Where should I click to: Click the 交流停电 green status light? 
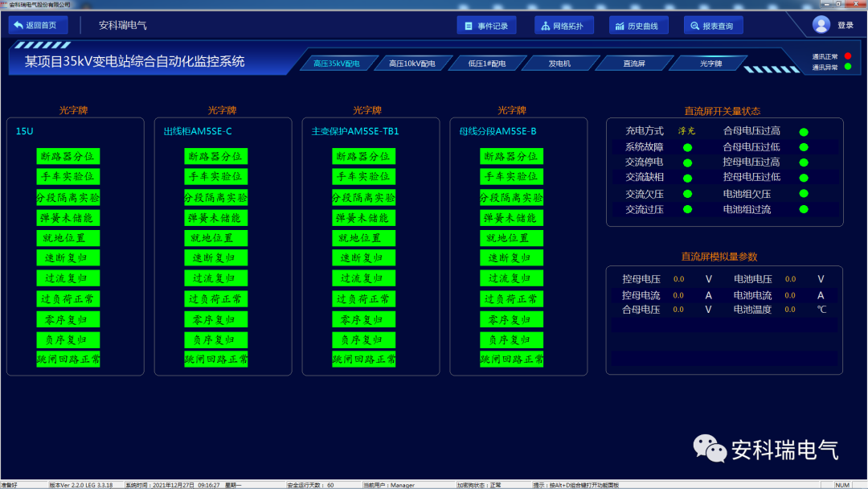click(x=687, y=162)
